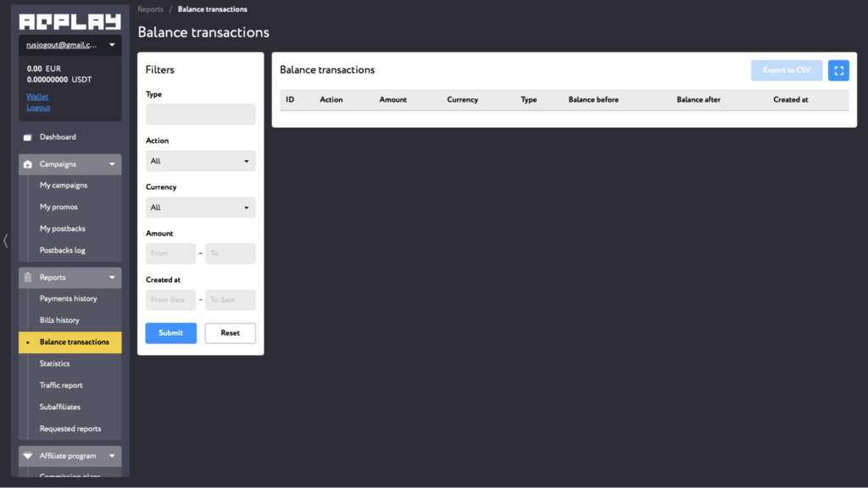Screen dimensions: 868x488
Task: Collapse the sidebar with left chevron
Action: pyautogui.click(x=6, y=241)
